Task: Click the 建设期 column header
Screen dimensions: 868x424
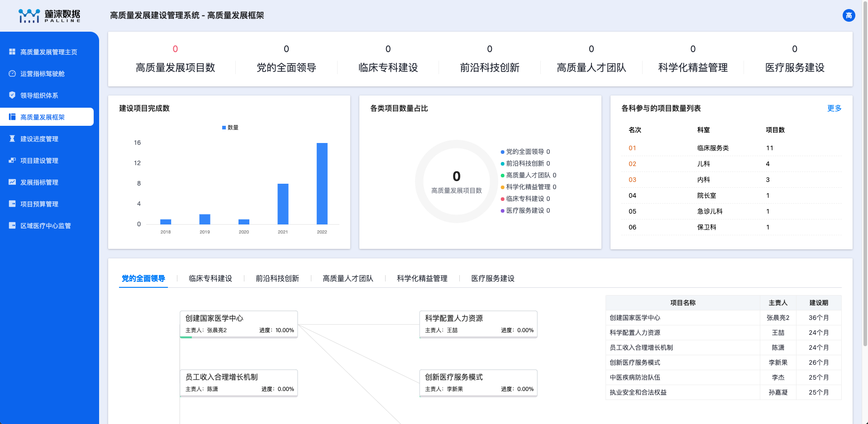Action: [819, 303]
